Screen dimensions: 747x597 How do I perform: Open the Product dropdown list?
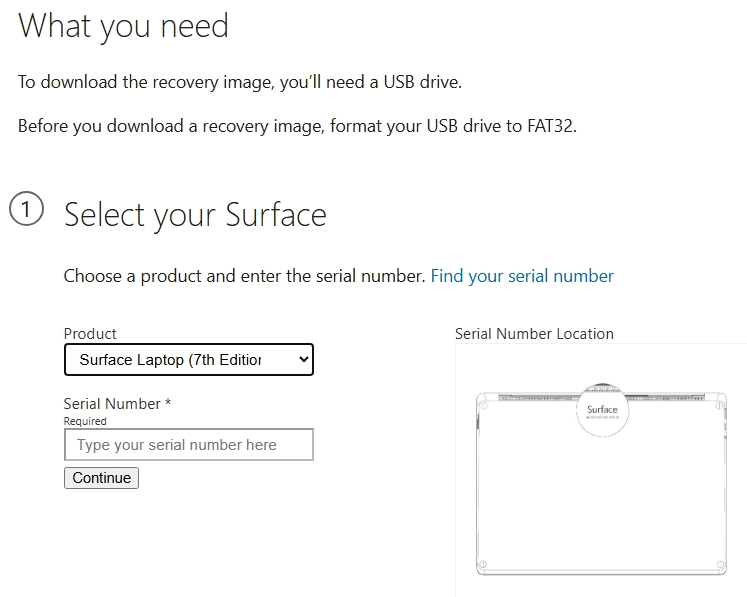(189, 360)
